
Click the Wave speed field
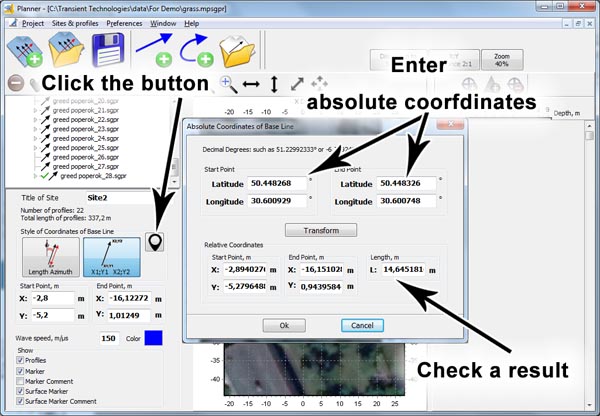point(109,338)
